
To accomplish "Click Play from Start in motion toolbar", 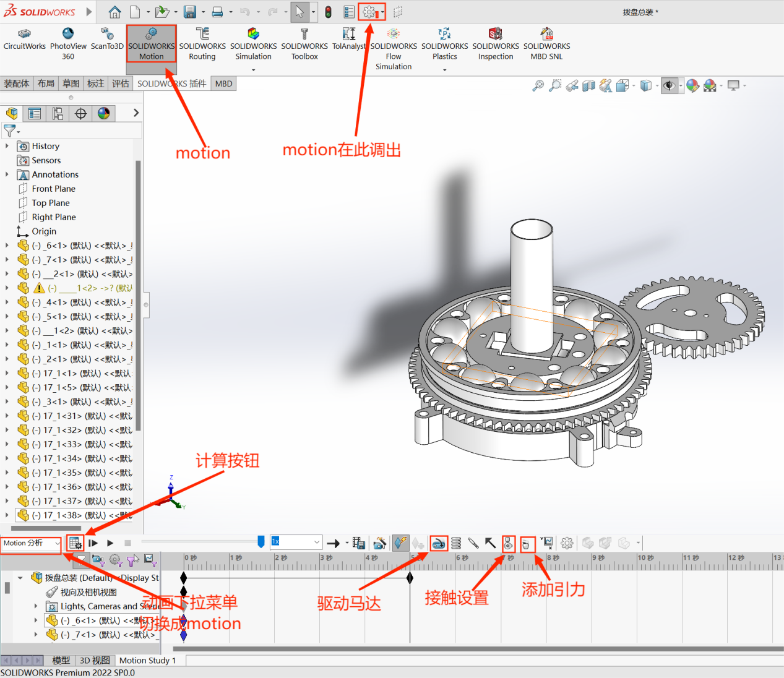I will 93,543.
